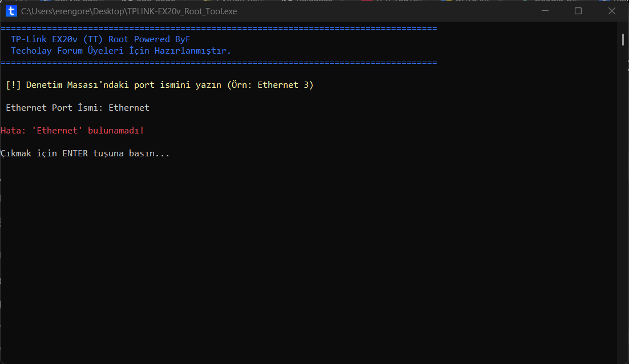Minimize the TPLINK-EX20v_Root_Tool console window
This screenshot has height=364, width=629.
pyautogui.click(x=545, y=11)
